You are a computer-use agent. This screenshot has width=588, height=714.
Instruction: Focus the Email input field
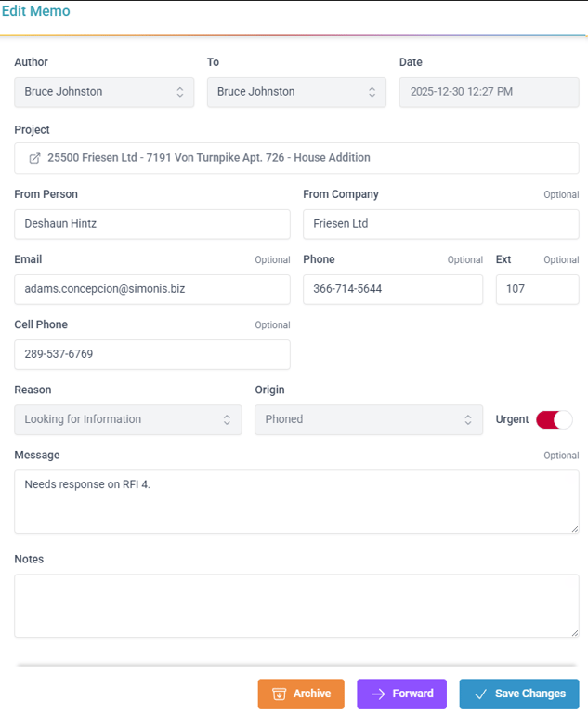coord(152,289)
